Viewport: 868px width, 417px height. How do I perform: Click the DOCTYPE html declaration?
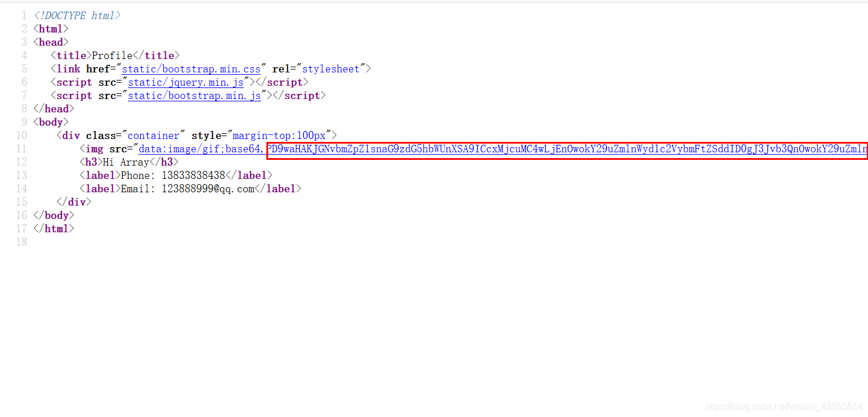pyautogui.click(x=77, y=16)
